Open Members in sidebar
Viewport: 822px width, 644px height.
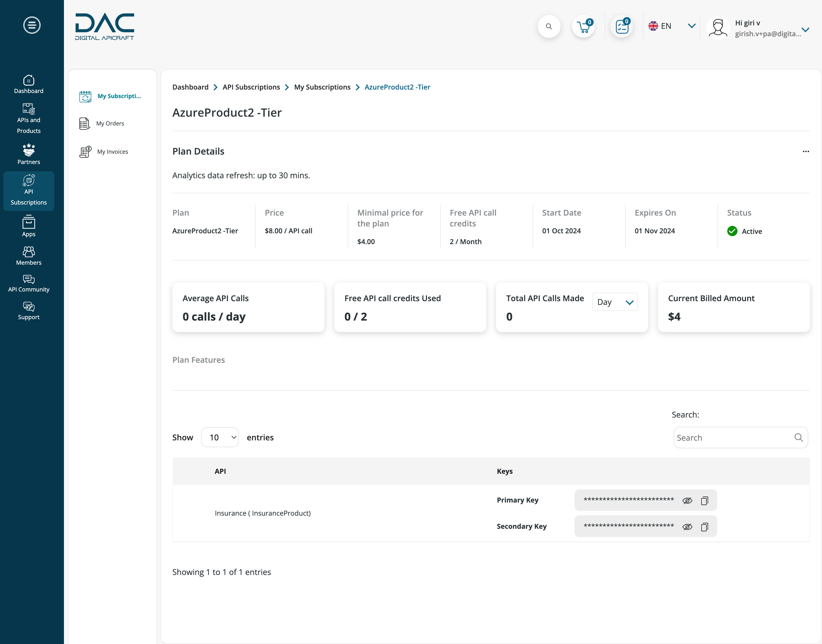point(29,256)
